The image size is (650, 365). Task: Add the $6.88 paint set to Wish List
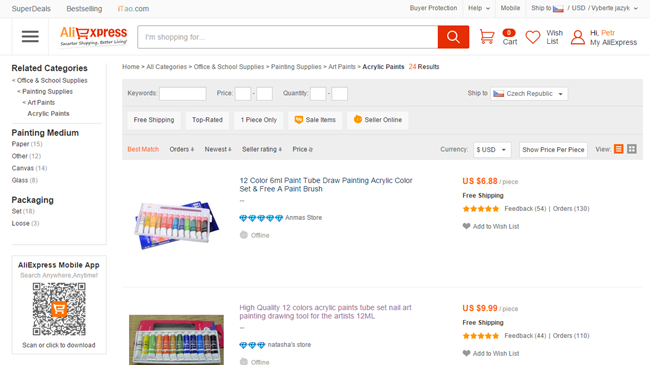click(491, 226)
